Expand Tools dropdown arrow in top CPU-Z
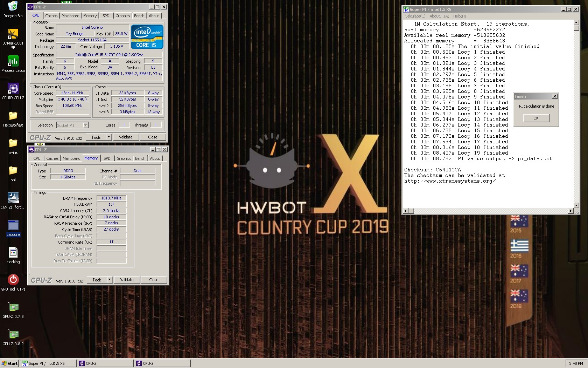Viewport: 588px width, 368px height. (108, 137)
